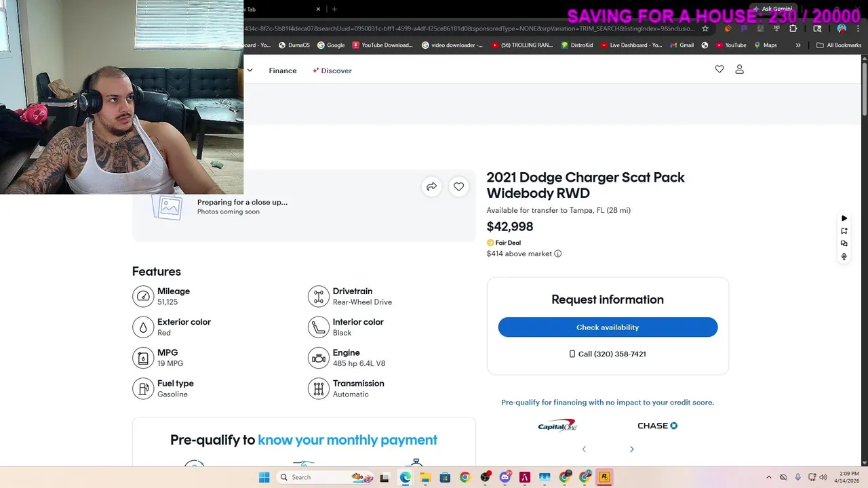
Task: Click the Transmission gear icon
Action: coord(319,388)
